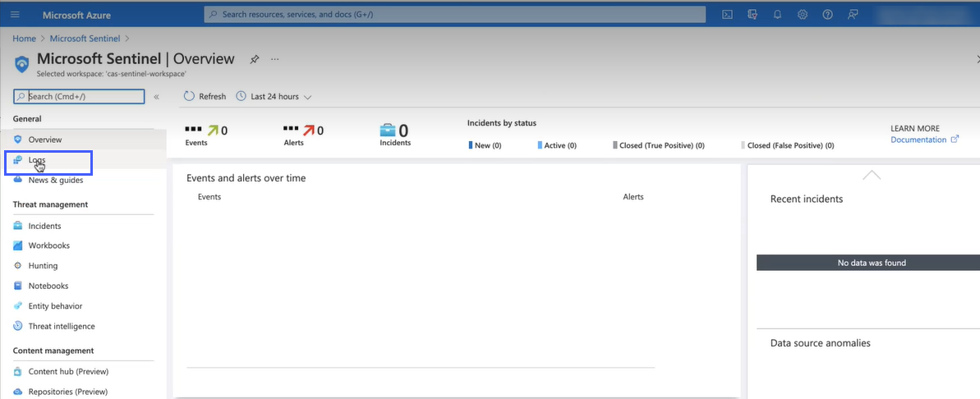This screenshot has height=399, width=980.
Task: Click the Alerts count label
Action: 294,142
